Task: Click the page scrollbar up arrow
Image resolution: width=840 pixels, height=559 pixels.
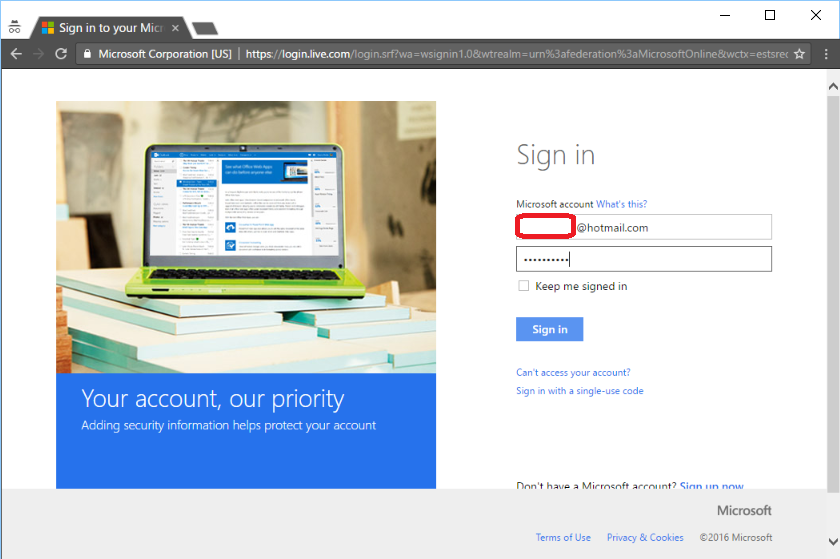Action: (833, 86)
